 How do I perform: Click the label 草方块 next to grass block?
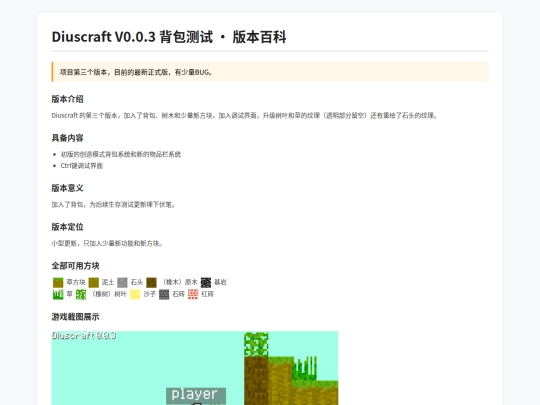(x=76, y=282)
